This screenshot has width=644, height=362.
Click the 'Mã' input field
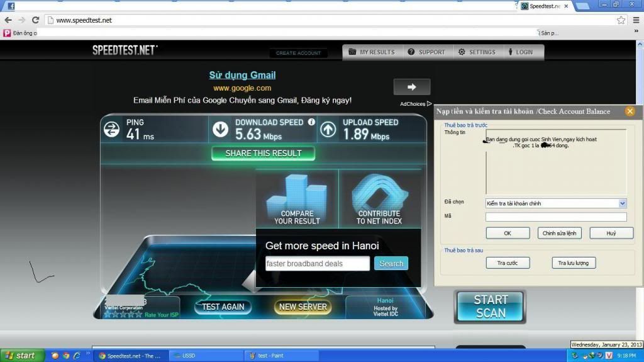(x=556, y=217)
